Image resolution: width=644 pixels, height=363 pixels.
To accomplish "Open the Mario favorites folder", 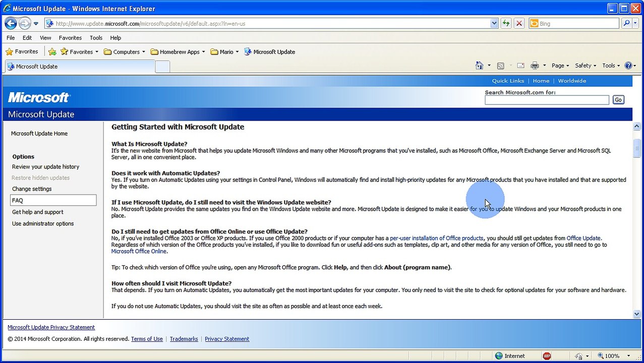I will [224, 51].
